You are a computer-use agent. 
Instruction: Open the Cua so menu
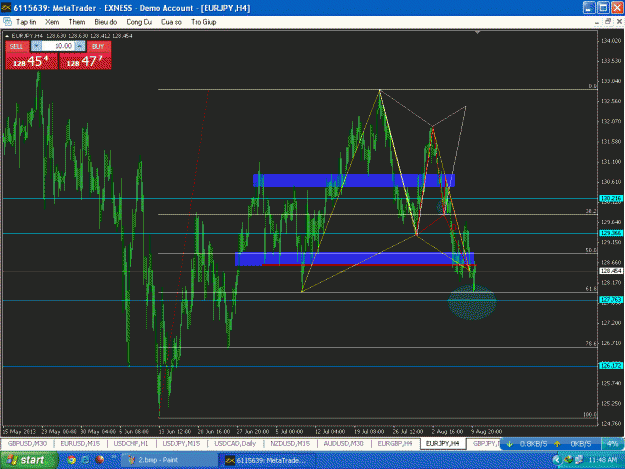(x=171, y=22)
